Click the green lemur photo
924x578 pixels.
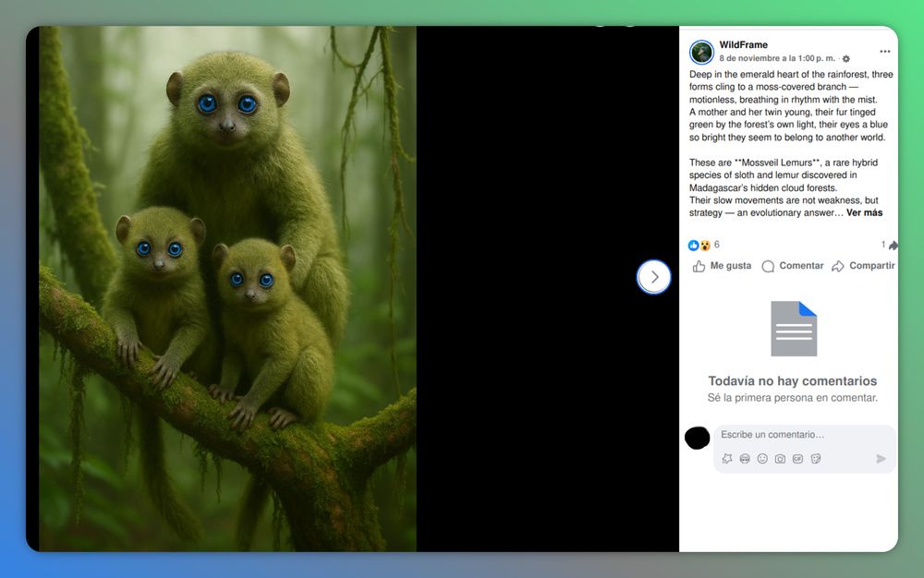[x=227, y=288]
